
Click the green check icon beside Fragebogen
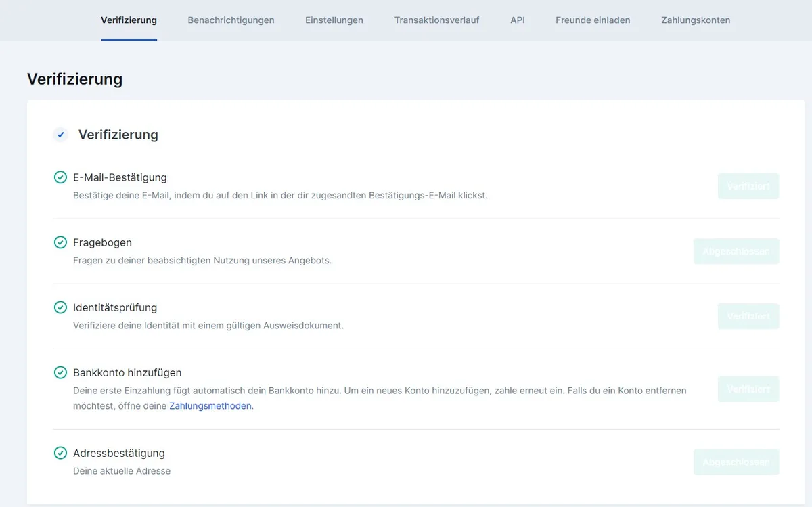(61, 242)
